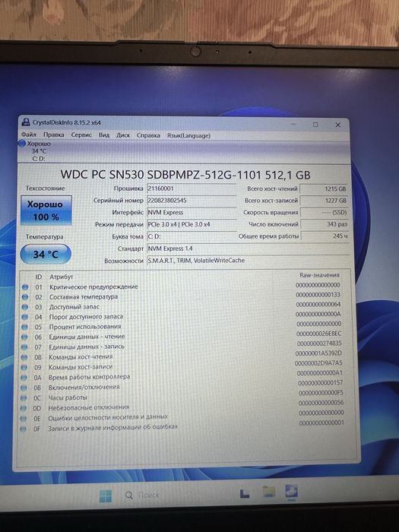Open the Windows Start menu
This screenshot has height=532, width=399.
tap(106, 496)
